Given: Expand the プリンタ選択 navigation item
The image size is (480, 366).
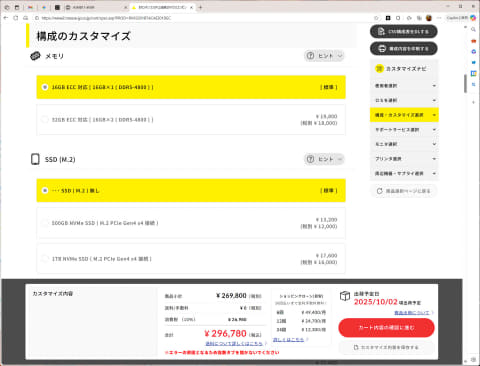Looking at the screenshot, I should click(404, 159).
